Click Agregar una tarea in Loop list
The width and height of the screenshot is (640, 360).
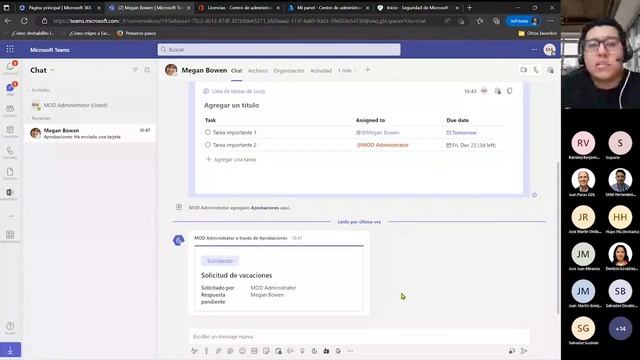point(231,159)
